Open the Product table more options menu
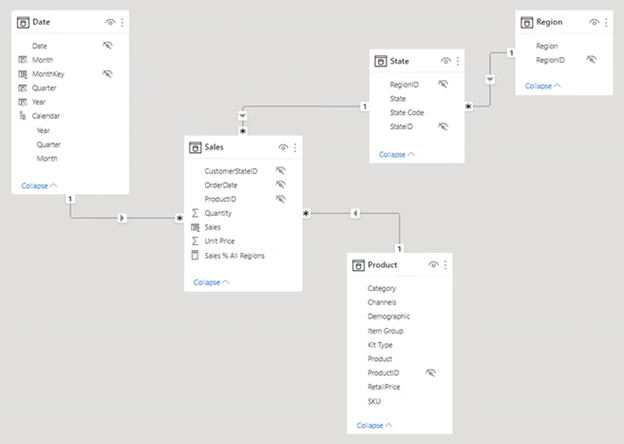This screenshot has width=624, height=444. coord(446,265)
